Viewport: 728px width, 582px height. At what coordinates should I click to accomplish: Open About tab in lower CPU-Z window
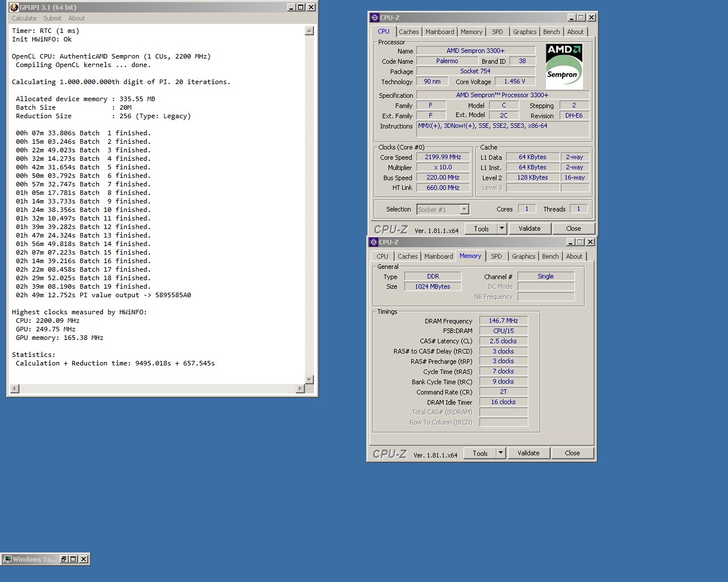574,256
